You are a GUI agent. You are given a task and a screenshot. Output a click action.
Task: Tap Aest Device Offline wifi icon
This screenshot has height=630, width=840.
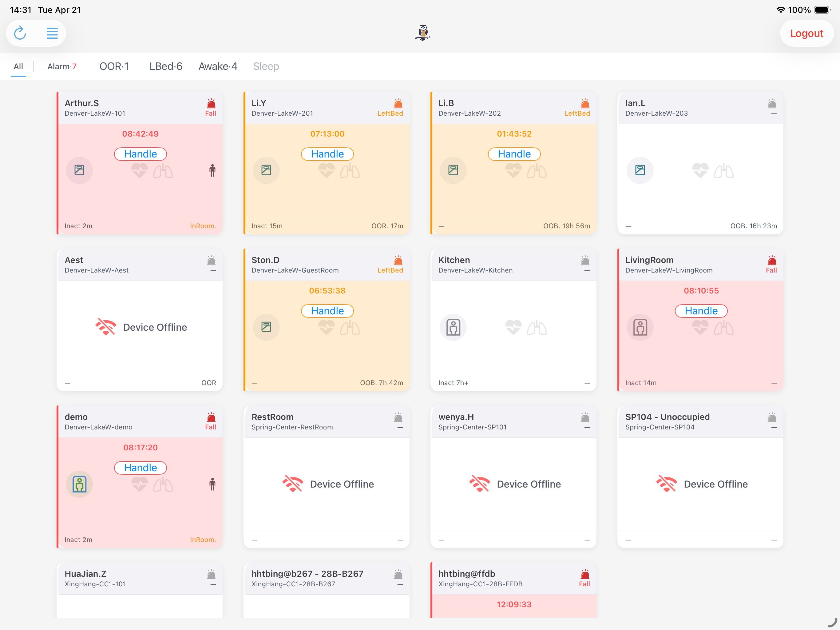105,327
